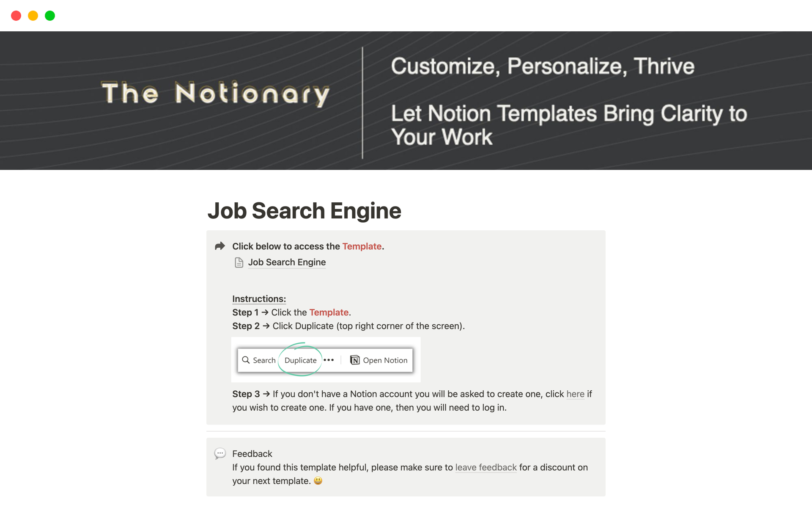Image resolution: width=812 pixels, height=508 pixels.
Task: Click the document icon next to Job Search Engine
Action: coord(239,262)
